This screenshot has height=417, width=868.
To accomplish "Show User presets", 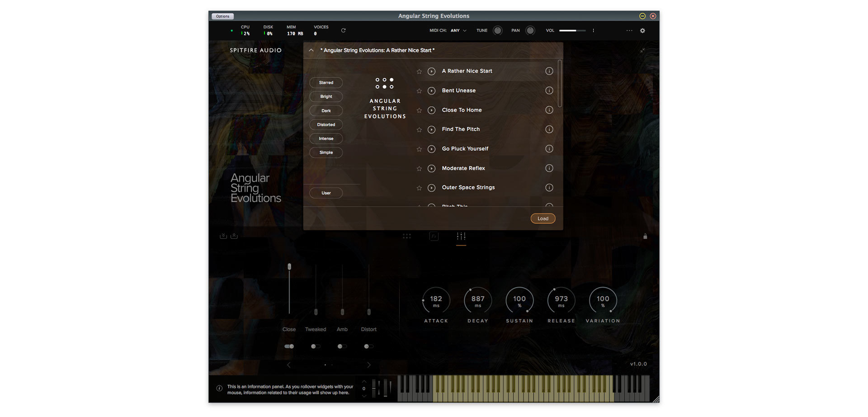I will (x=326, y=193).
